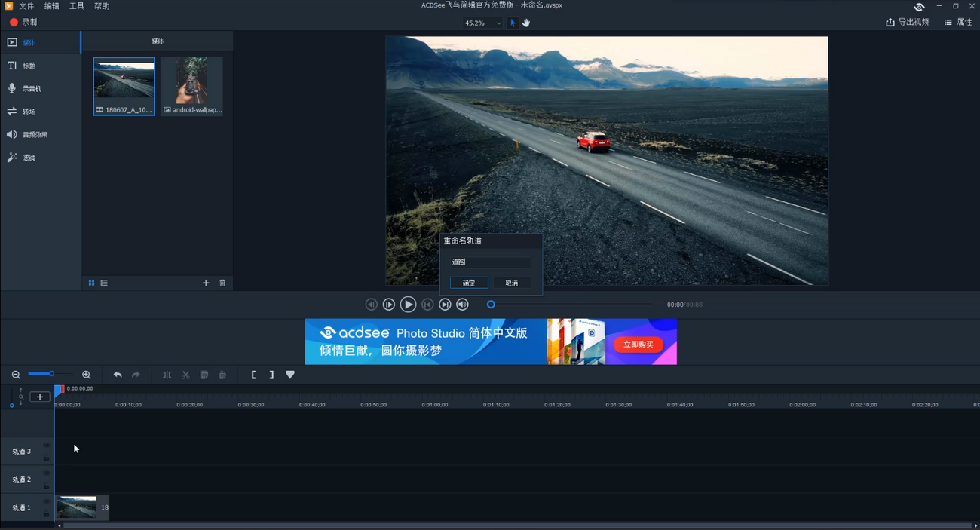Image resolution: width=980 pixels, height=530 pixels.
Task: Toggle lock for 轨道 1
Action: (47, 514)
